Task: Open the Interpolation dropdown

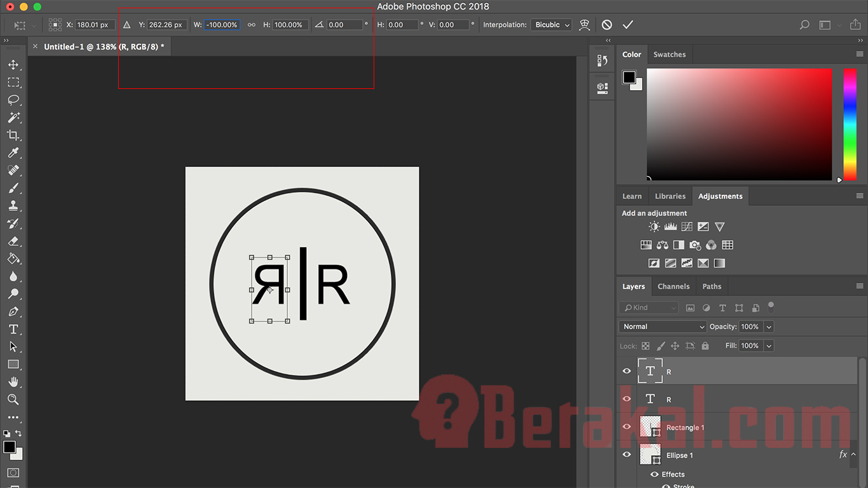Action: (550, 24)
